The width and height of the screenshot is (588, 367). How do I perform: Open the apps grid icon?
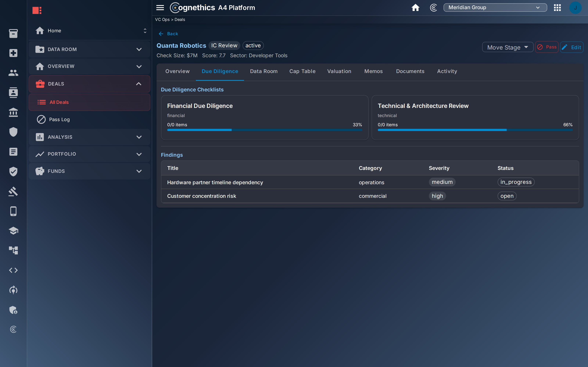[557, 8]
